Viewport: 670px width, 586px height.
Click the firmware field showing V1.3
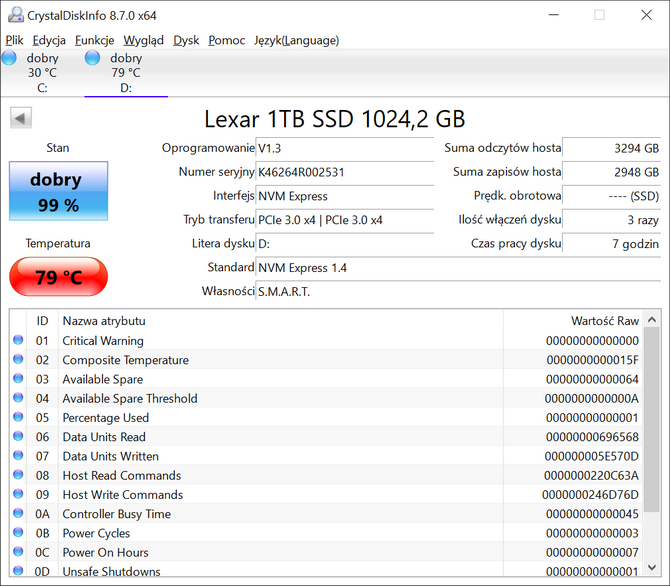click(x=344, y=148)
